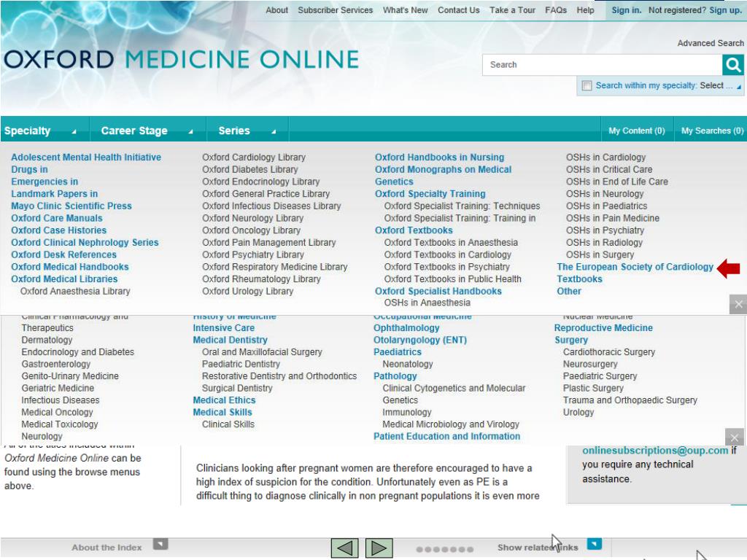Open Reproductive Medicine specialty

[603, 328]
